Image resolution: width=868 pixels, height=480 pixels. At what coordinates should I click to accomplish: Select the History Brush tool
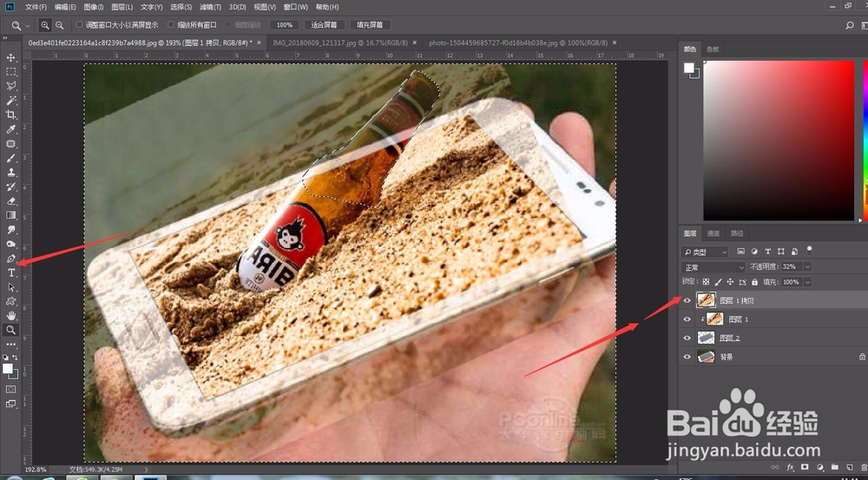(x=11, y=187)
